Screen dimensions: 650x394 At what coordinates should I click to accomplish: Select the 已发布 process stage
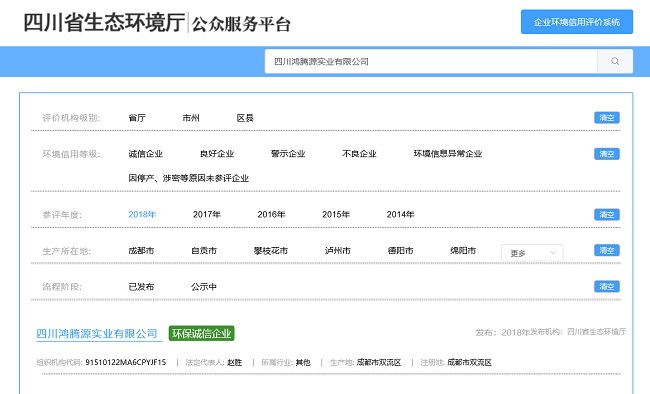(141, 287)
